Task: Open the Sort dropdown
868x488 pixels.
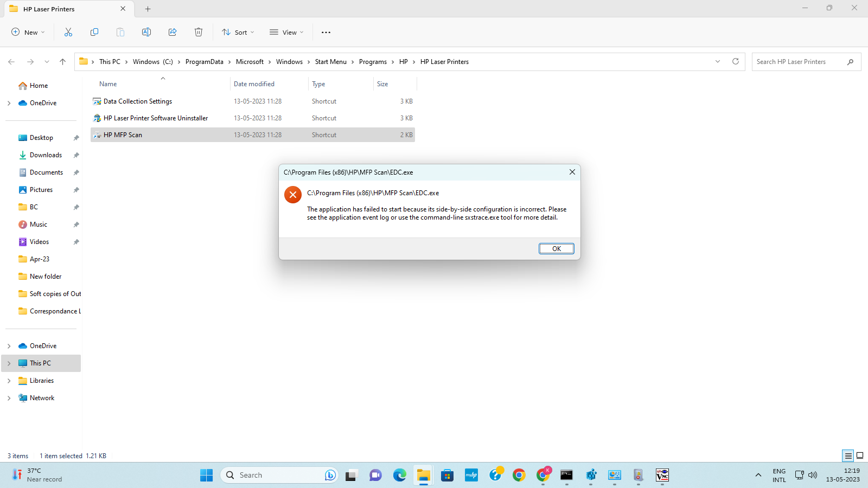Action: point(238,32)
